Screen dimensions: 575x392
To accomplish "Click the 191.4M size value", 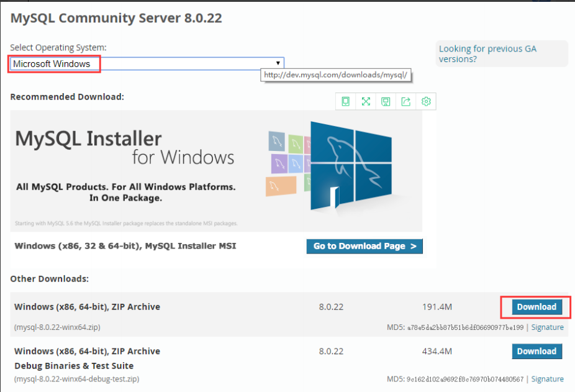I will click(x=437, y=307).
